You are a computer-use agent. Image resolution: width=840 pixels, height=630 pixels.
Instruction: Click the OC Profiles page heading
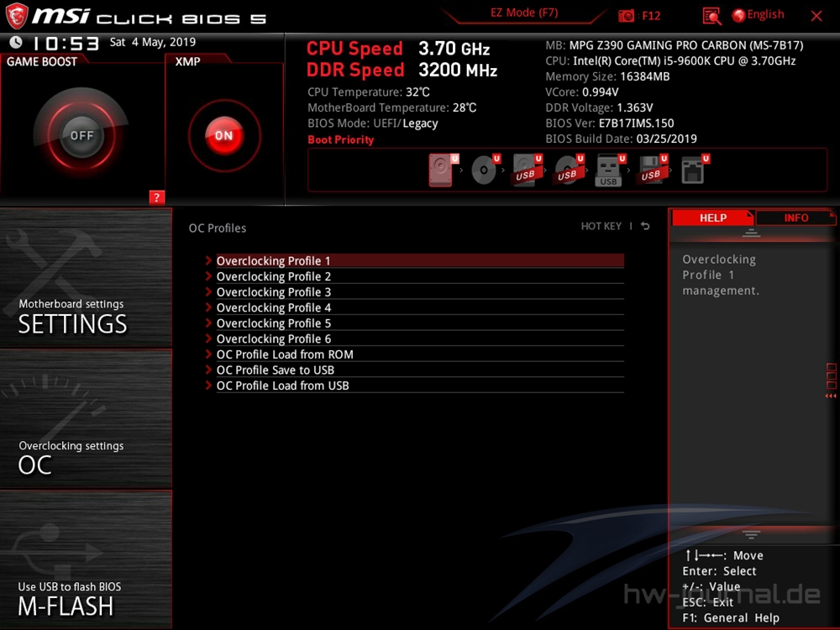coord(218,228)
